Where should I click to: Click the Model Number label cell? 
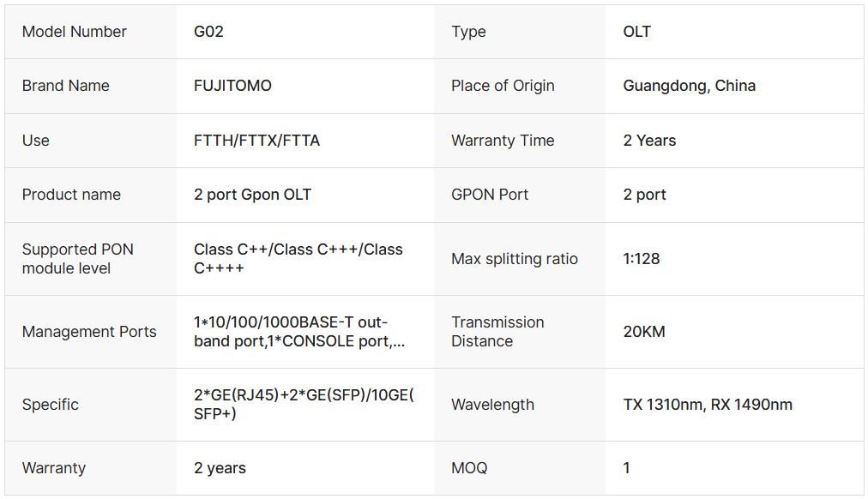(75, 32)
